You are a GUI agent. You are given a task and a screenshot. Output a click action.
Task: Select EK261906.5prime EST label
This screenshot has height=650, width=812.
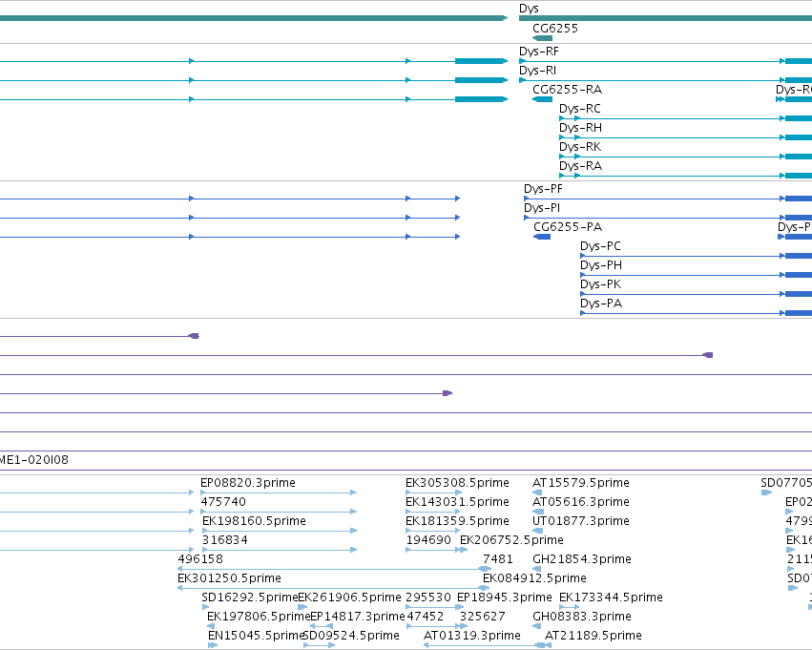point(349,598)
